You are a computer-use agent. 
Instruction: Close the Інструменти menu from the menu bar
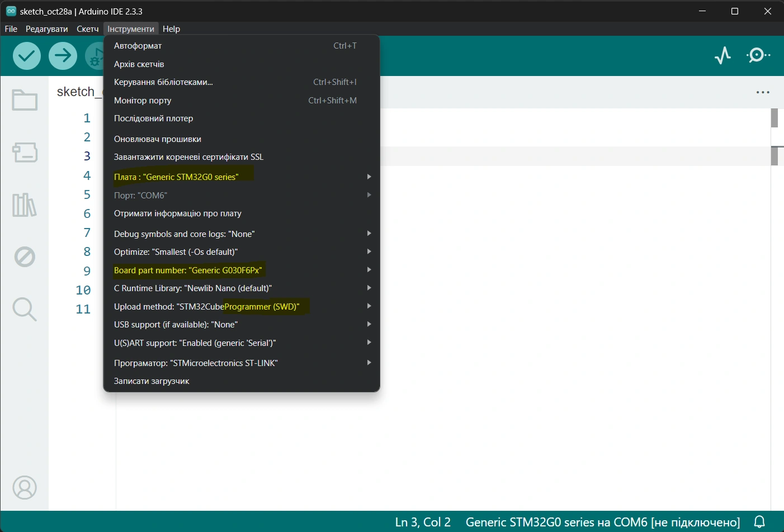coord(131,28)
